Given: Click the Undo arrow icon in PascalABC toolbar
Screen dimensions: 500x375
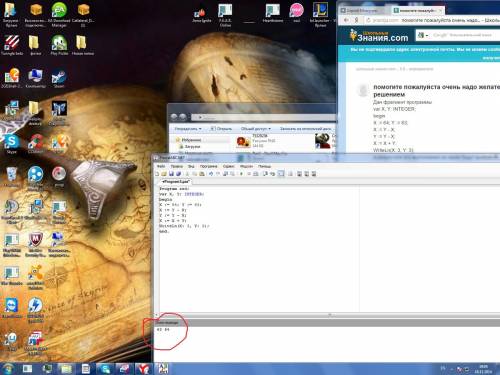Looking at the screenshot, I should pyautogui.click(x=211, y=174).
